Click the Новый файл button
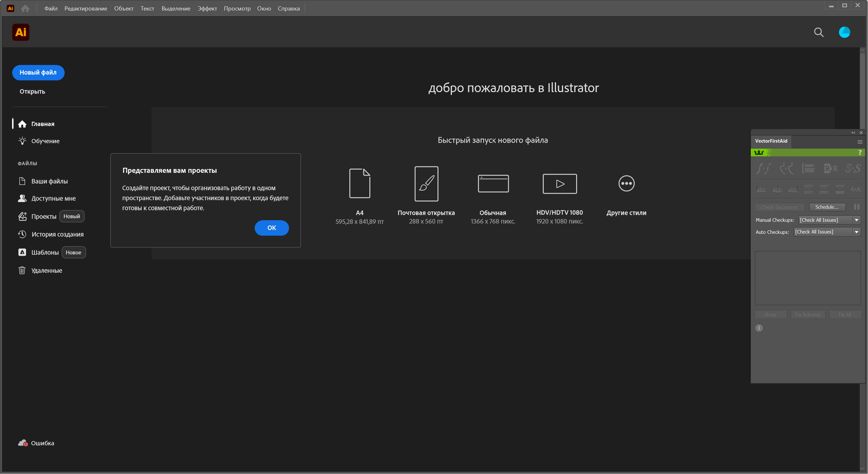The image size is (868, 474). click(38, 72)
